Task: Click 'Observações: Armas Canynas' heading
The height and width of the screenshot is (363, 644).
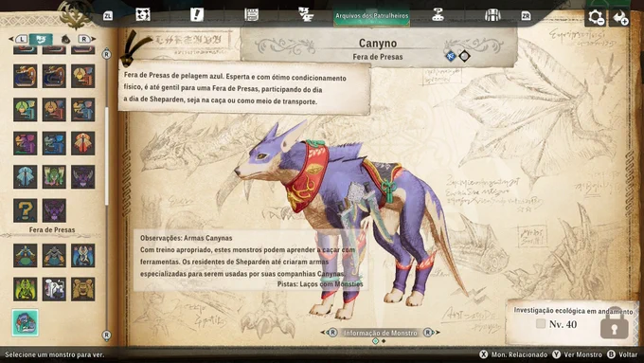Action: (186, 238)
